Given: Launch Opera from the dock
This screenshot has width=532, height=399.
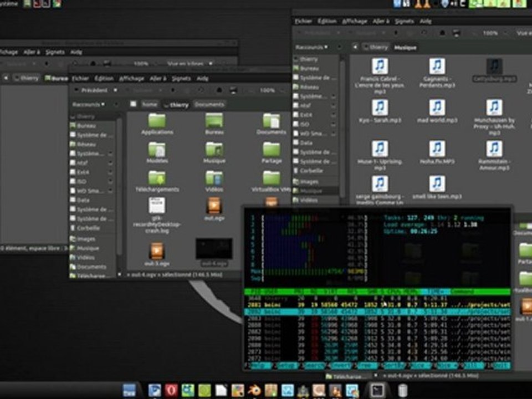Looking at the screenshot, I should [171, 390].
